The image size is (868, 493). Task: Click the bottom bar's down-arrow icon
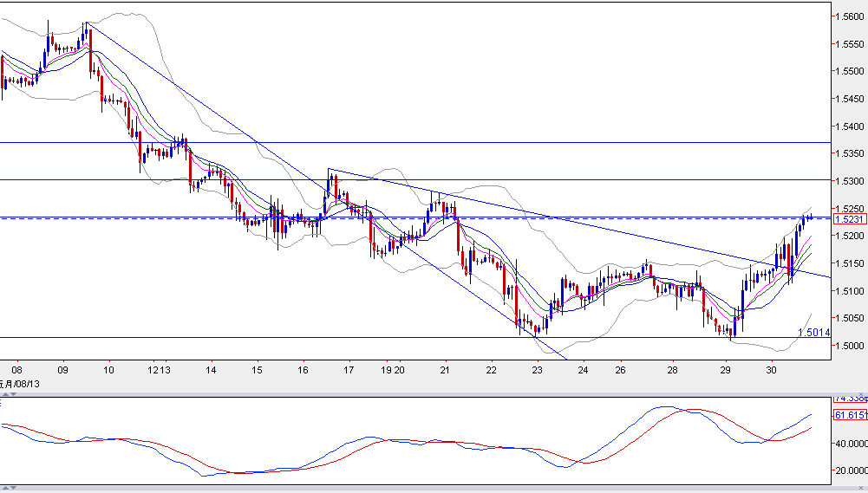pyautogui.click(x=13, y=488)
